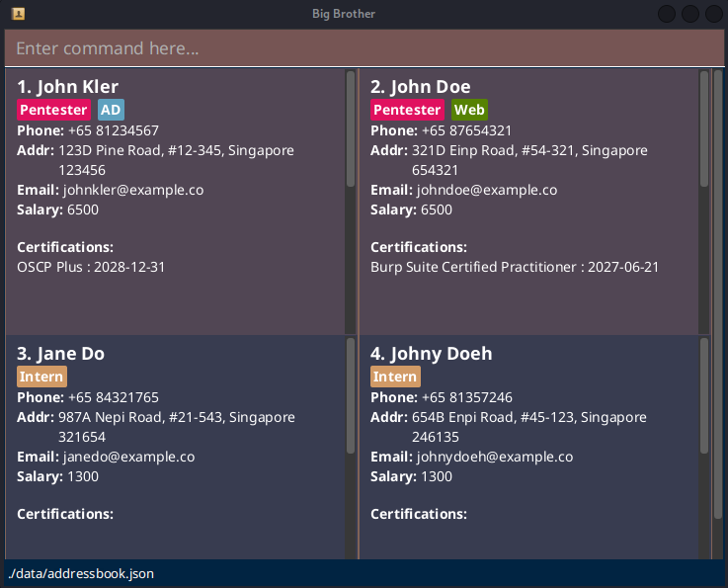Click John Kler's Pentester tag
This screenshot has height=588, width=728.
[53, 110]
